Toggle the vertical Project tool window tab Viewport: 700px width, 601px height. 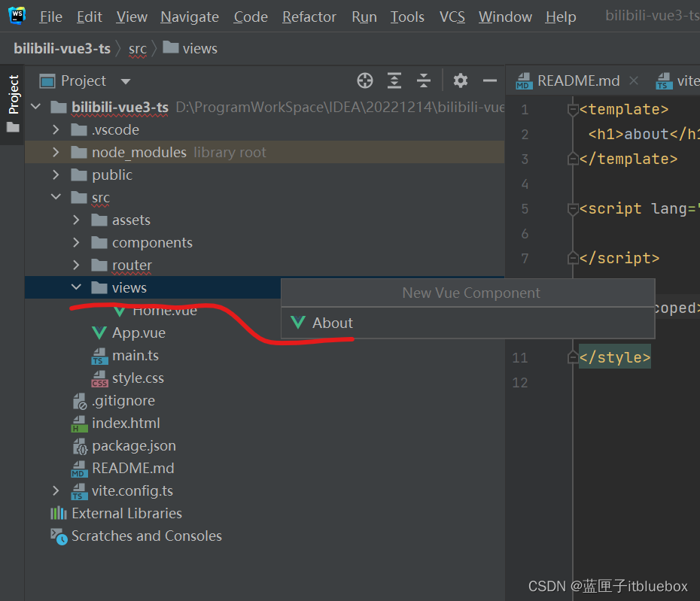tap(13, 104)
